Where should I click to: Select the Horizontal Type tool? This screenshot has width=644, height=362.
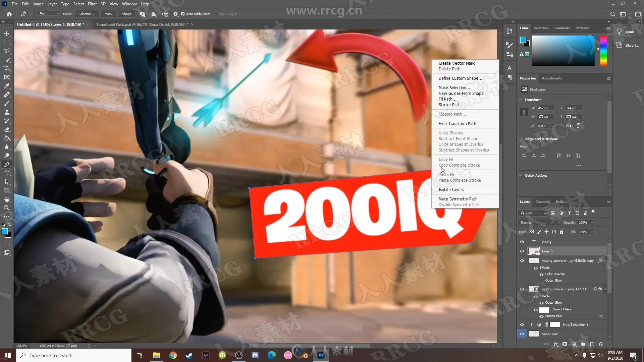pos(7,173)
